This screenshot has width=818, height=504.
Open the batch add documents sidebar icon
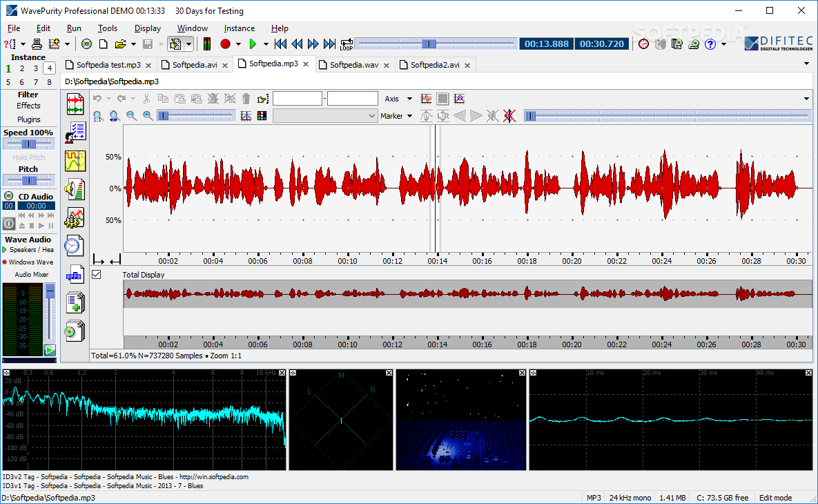75,302
